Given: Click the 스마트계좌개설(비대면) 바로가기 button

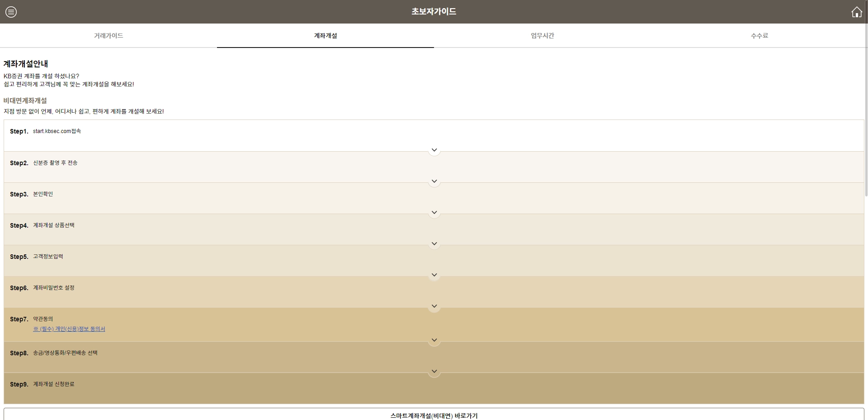Looking at the screenshot, I should (x=434, y=415).
